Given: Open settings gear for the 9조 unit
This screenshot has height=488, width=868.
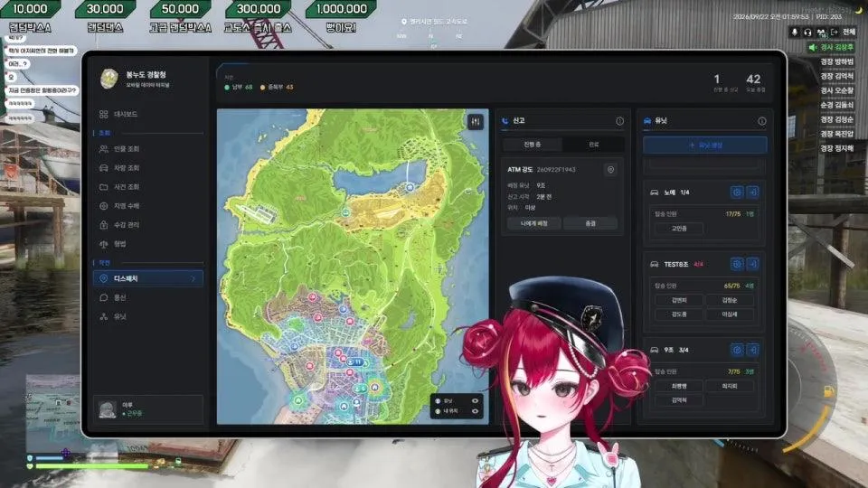Looking at the screenshot, I should click(x=736, y=350).
